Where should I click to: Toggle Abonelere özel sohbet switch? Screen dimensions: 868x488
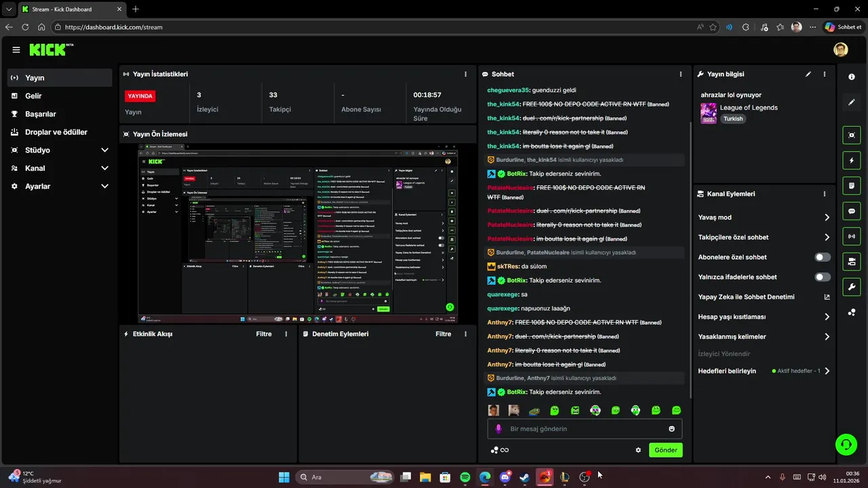pos(823,258)
